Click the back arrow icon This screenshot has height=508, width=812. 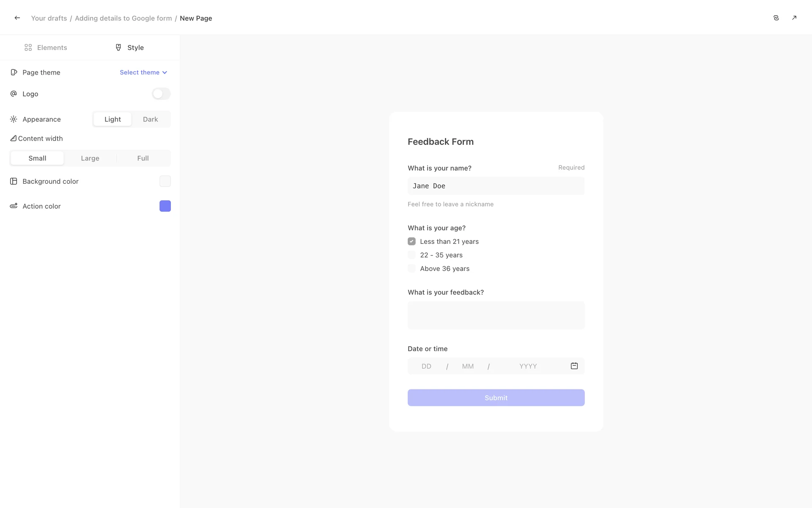[17, 18]
